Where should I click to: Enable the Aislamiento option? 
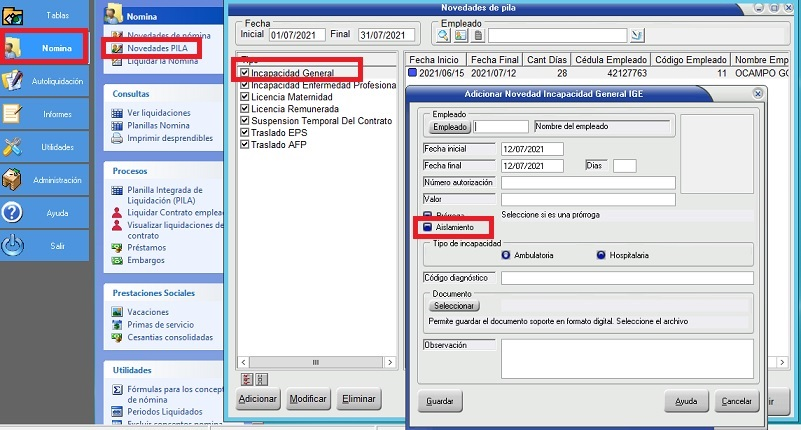426,228
